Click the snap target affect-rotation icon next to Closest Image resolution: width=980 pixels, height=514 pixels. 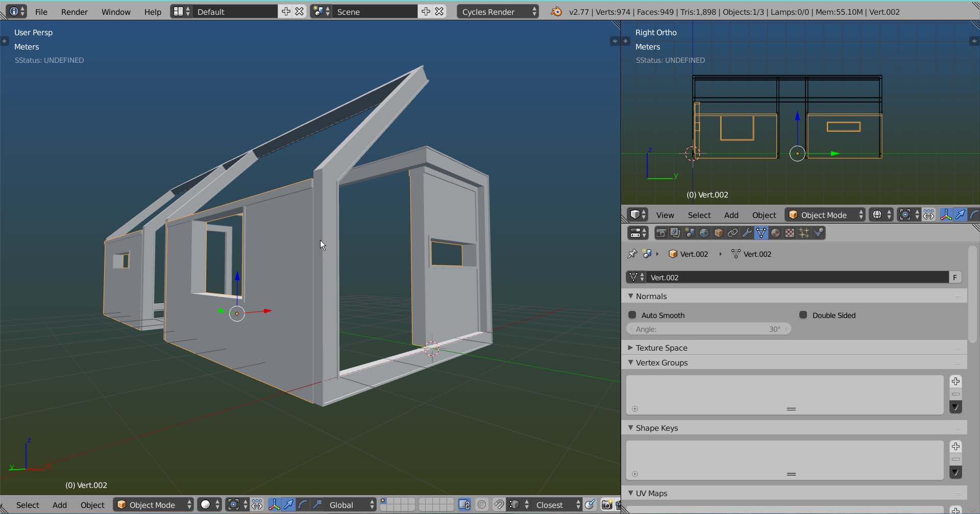[x=591, y=505]
